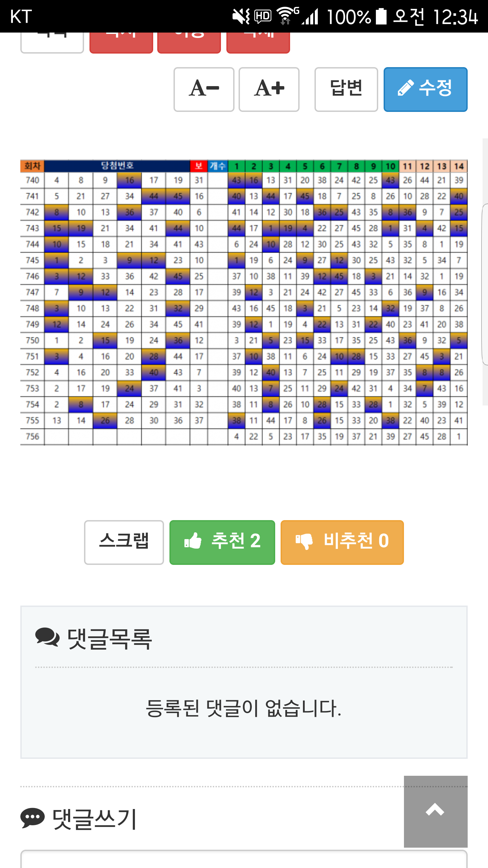Tap the 댓글목록 speech bubbles icon
This screenshot has width=488, height=868.
pos(47,637)
